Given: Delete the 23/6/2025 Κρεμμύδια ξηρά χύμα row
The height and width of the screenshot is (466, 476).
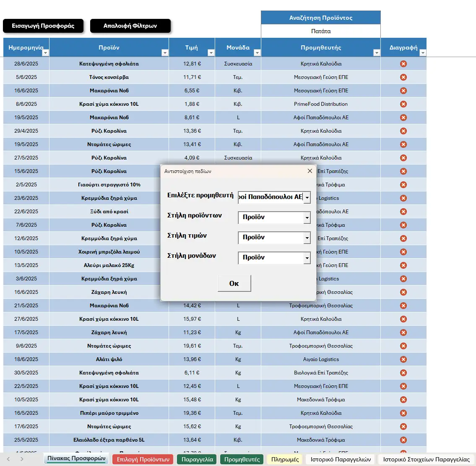Looking at the screenshot, I should point(403,198).
